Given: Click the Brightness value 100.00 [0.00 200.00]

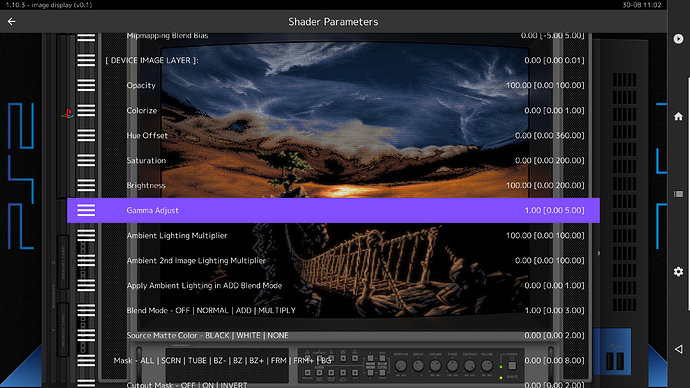Looking at the screenshot, I should [x=545, y=185].
